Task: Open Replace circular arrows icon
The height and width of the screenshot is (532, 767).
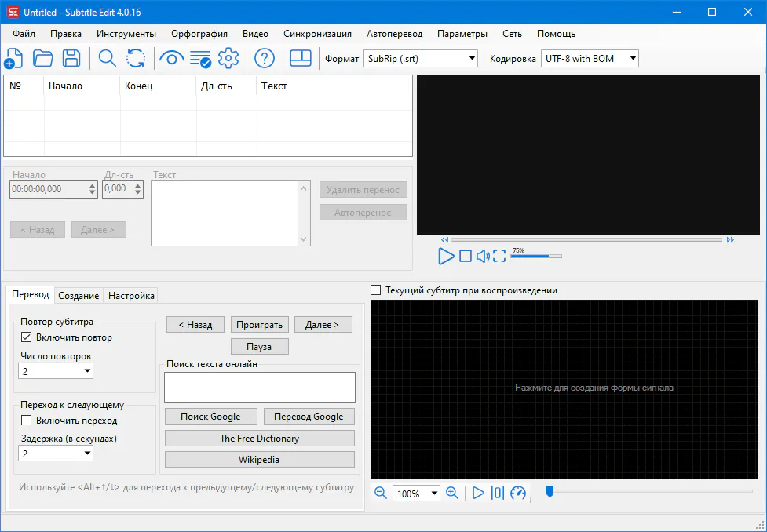Action: tap(136, 58)
